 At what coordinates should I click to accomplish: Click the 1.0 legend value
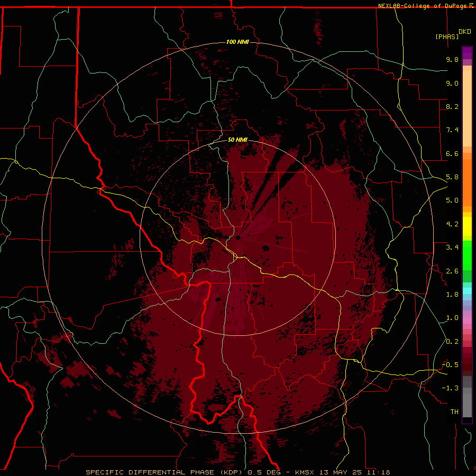452,318
